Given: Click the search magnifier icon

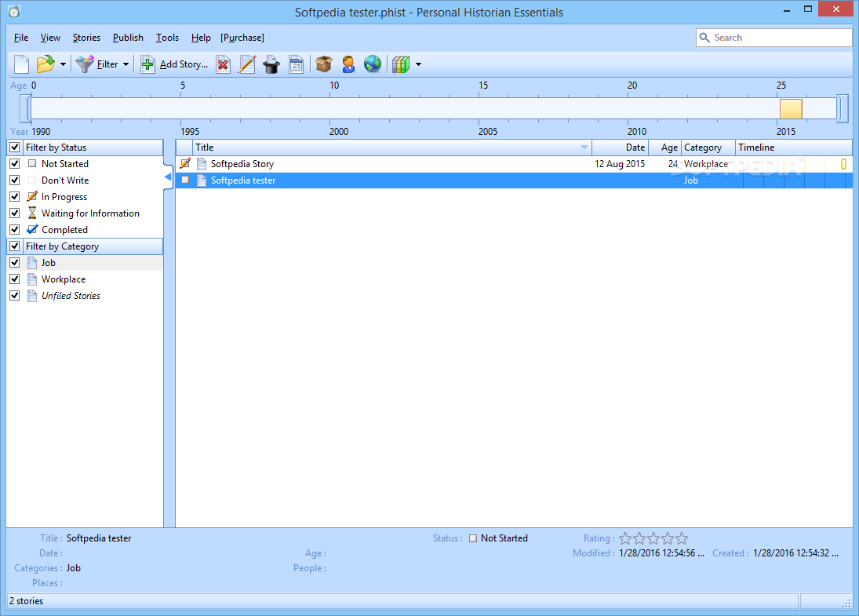Looking at the screenshot, I should click(704, 37).
